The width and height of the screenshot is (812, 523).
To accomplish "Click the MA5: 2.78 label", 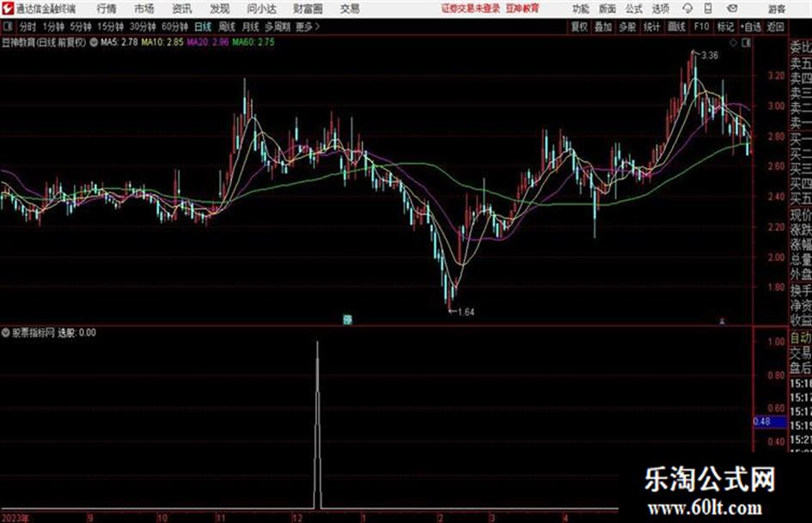I will coord(119,42).
